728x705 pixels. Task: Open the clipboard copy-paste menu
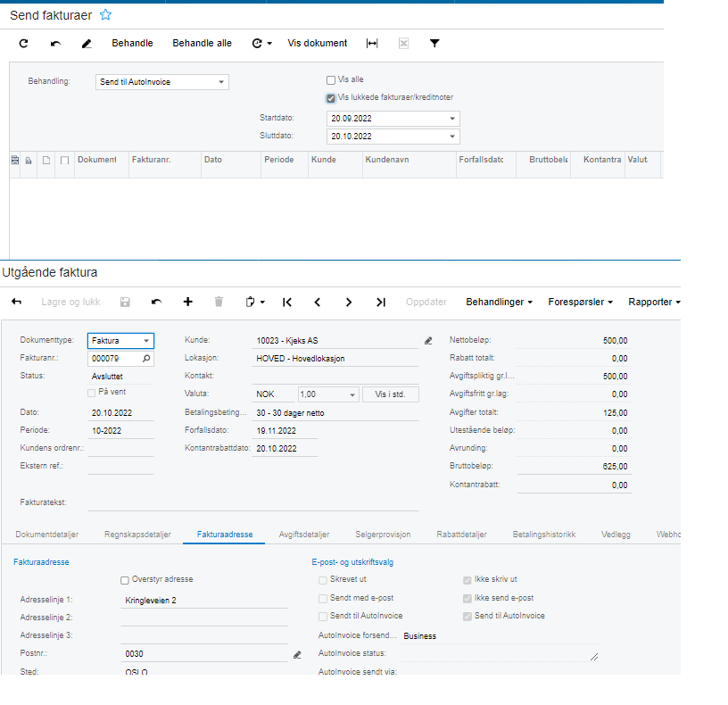[x=255, y=302]
